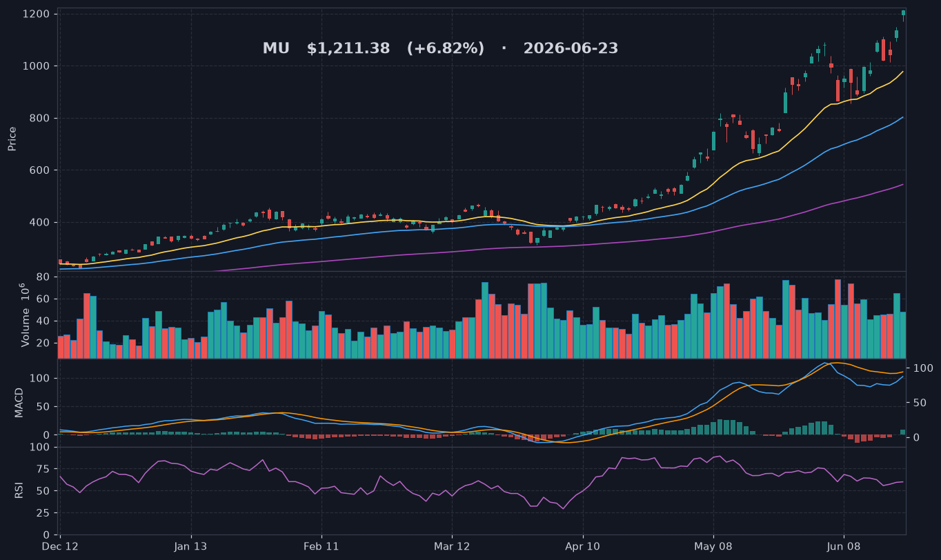Click the 100 tick on the left MACD axis
Viewport: 941px width, 560px height.
point(39,379)
